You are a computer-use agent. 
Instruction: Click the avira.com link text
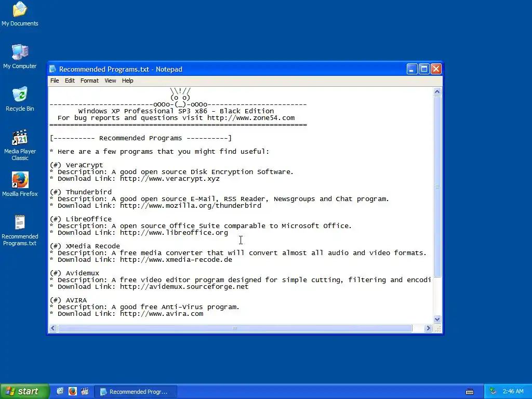162,314
